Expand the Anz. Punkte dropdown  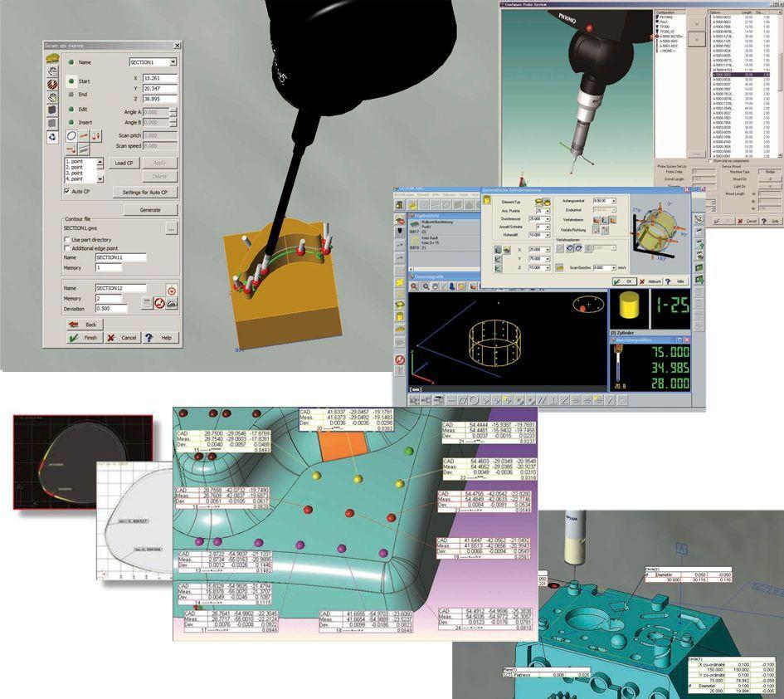pos(547,211)
